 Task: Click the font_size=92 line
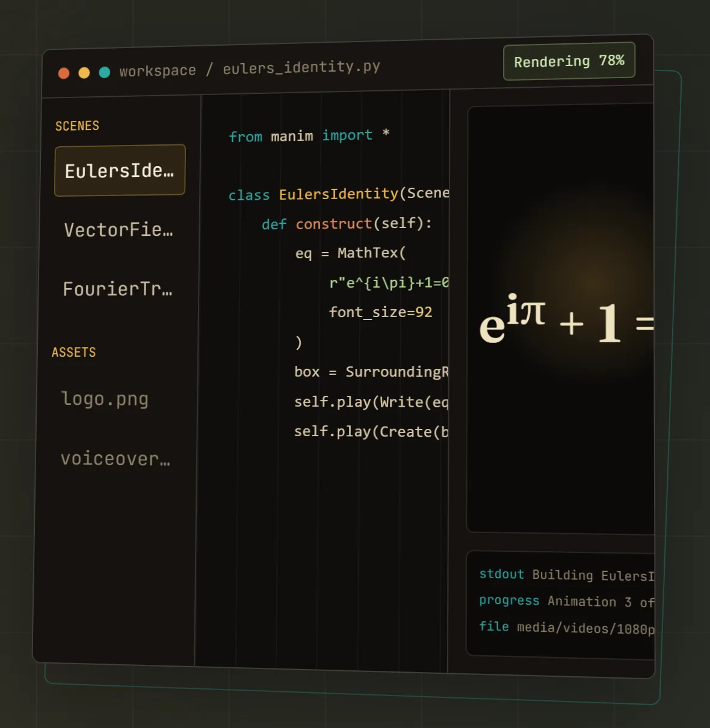click(380, 312)
